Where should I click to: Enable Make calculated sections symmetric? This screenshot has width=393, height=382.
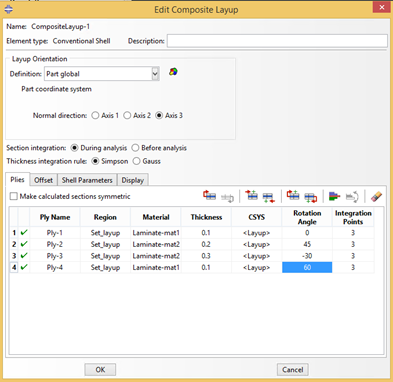point(14,196)
